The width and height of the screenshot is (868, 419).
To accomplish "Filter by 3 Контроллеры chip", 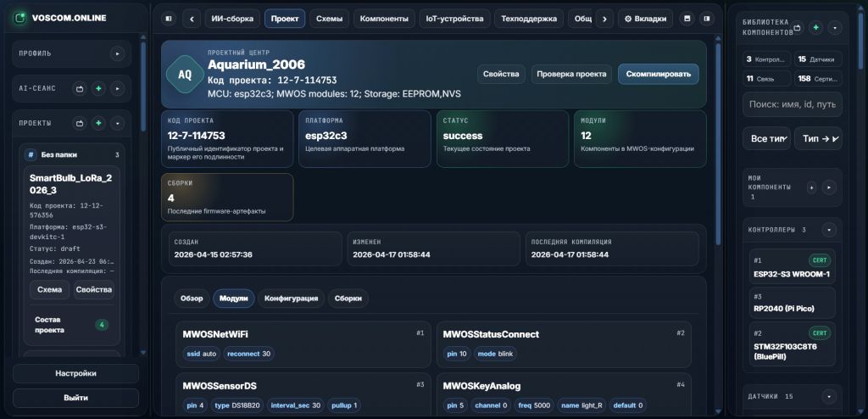I will (x=766, y=59).
